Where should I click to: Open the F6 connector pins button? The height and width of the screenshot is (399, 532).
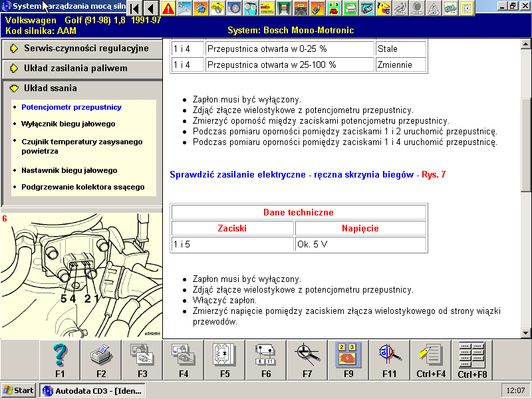pyautogui.click(x=266, y=360)
